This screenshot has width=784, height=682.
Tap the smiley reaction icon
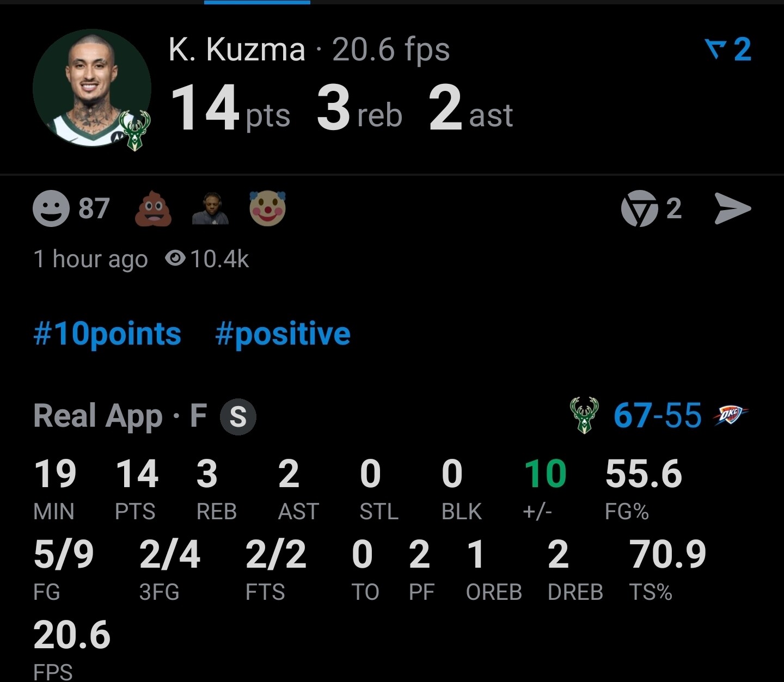point(51,208)
